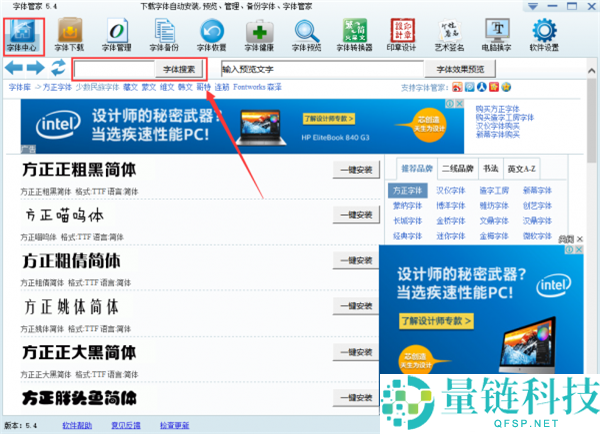
Task: Click the Weibo share icon
Action: pos(457,87)
